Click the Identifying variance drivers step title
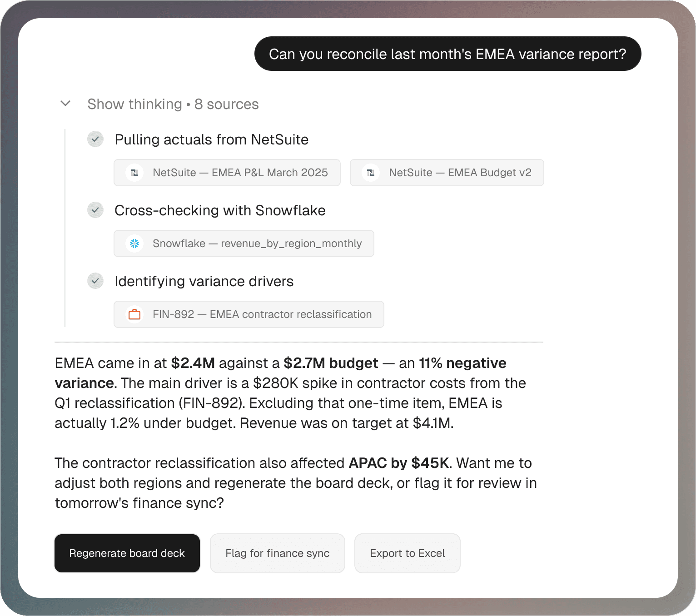 tap(204, 281)
